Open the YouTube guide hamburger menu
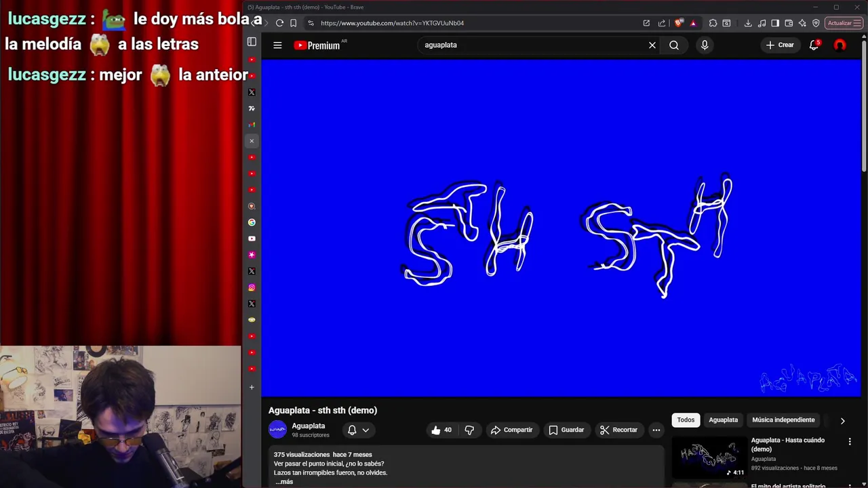The image size is (868, 488). 277,45
